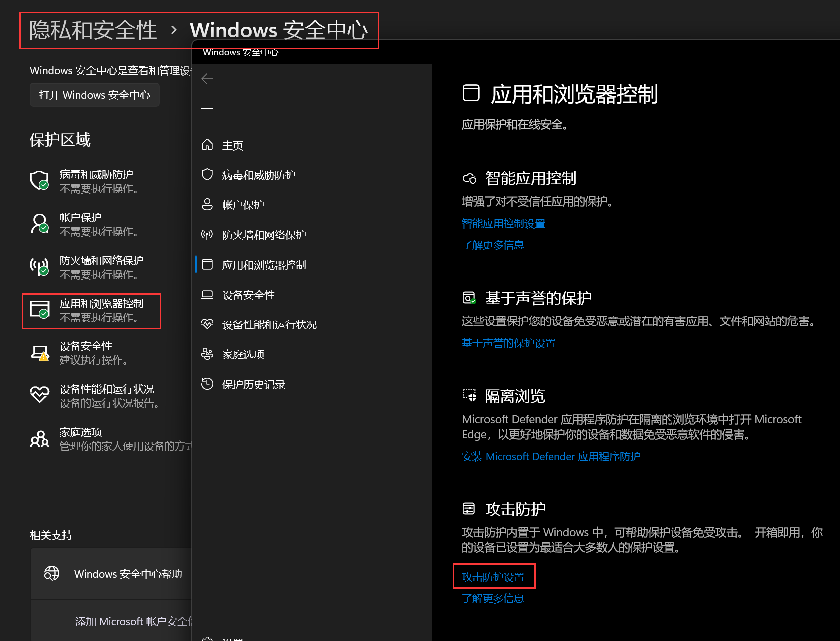Click person icon next to 帐户保护 in sidebar
The height and width of the screenshot is (641, 840).
click(x=207, y=204)
